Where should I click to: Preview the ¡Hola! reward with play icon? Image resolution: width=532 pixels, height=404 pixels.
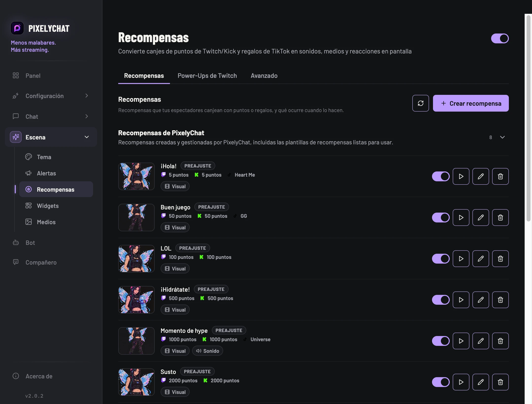461,176
